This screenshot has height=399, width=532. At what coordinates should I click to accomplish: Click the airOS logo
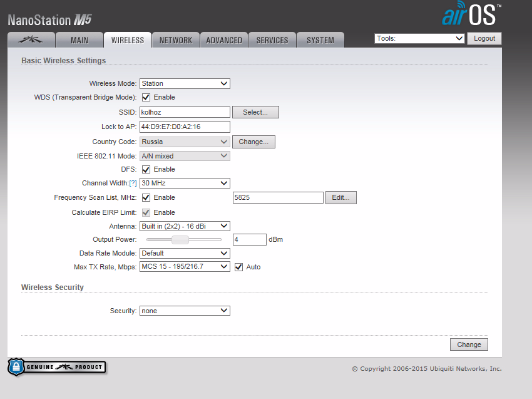pyautogui.click(x=471, y=14)
